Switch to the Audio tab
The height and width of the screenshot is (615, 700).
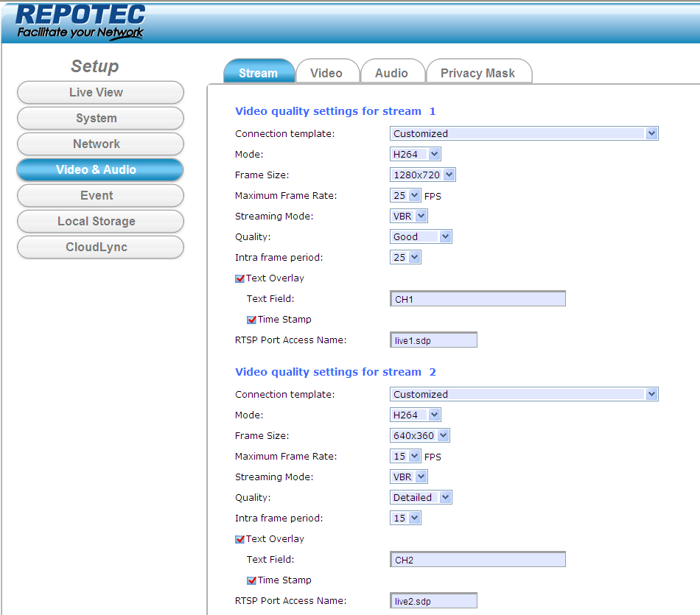[x=391, y=73]
